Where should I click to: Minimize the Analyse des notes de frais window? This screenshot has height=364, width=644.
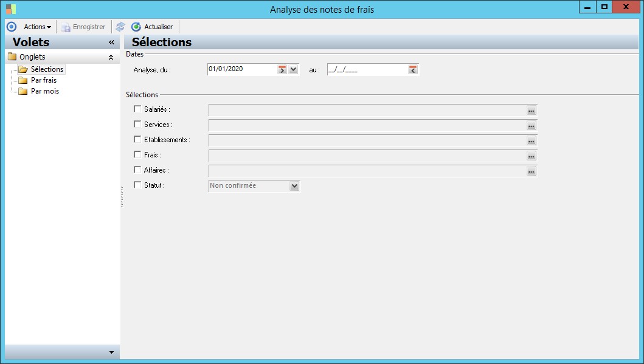[587, 7]
